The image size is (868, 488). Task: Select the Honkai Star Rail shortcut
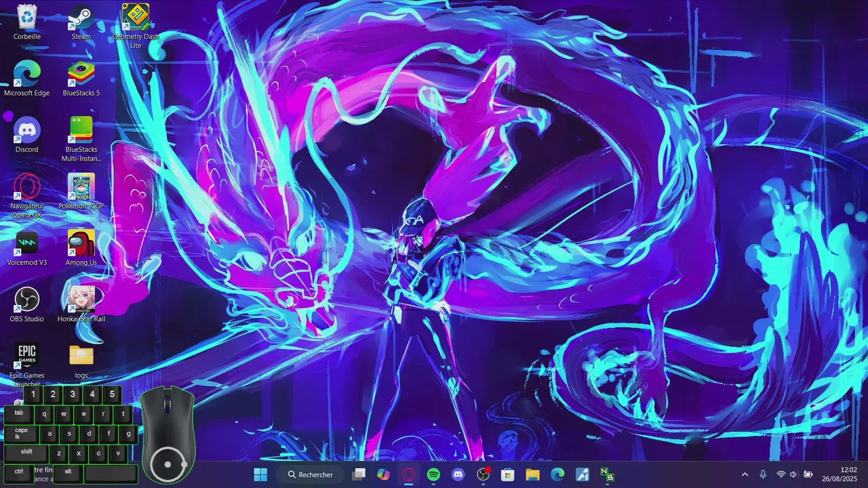(x=81, y=304)
